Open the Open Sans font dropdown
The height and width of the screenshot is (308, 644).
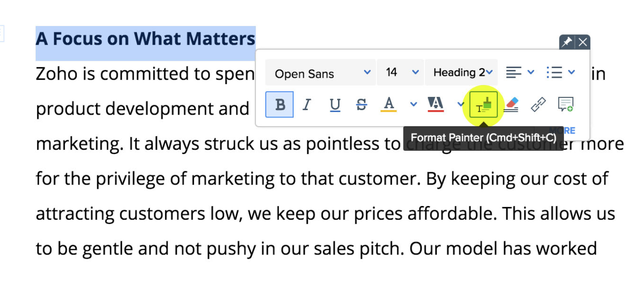321,73
